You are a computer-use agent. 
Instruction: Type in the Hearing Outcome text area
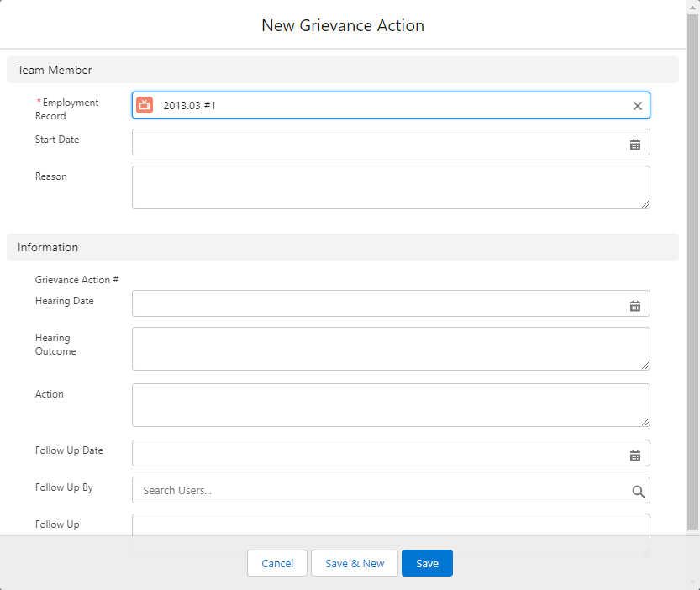(x=390, y=348)
